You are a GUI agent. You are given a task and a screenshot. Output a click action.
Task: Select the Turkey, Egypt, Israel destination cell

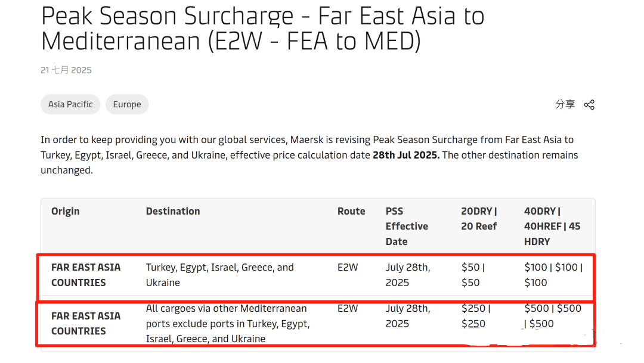(219, 275)
